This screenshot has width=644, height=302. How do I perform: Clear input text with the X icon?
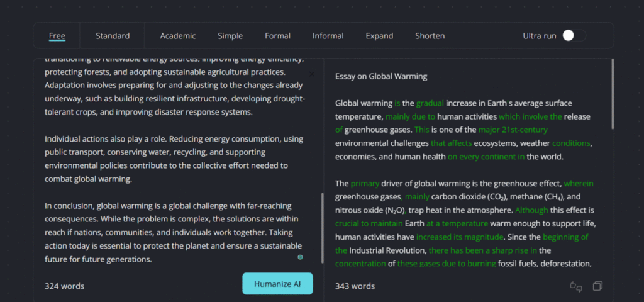[x=311, y=74]
